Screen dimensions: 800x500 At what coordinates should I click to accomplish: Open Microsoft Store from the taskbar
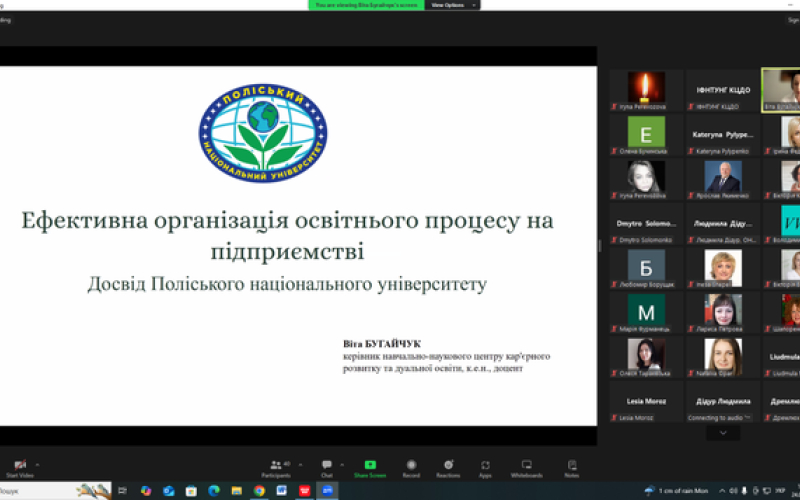(191, 491)
